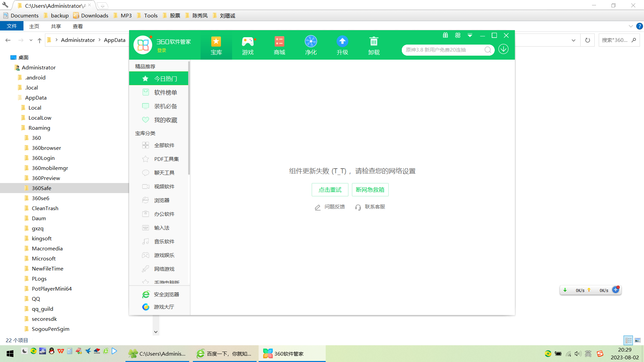Click the 输入法 keyboard icon
The height and width of the screenshot is (362, 644).
[x=146, y=228]
